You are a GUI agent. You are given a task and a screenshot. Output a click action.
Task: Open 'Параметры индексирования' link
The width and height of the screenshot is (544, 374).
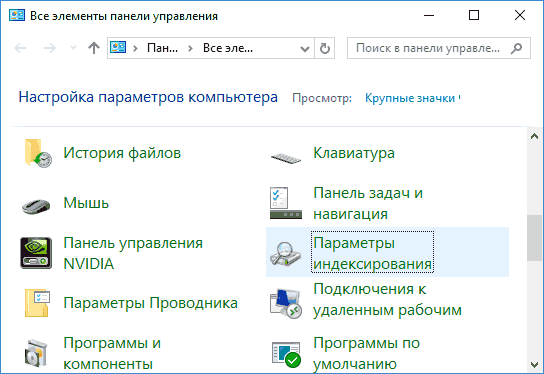tap(373, 253)
